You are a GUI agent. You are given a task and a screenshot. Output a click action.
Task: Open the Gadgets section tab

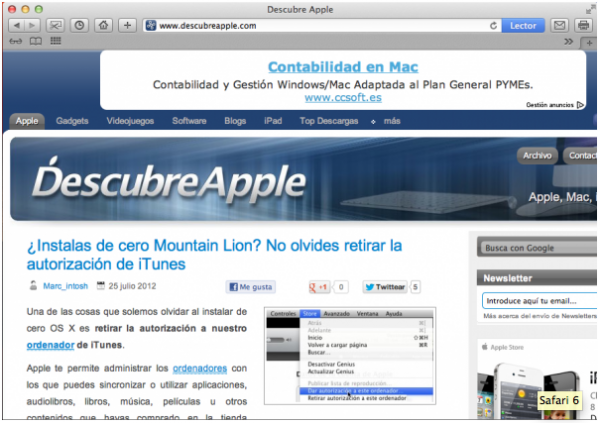click(72, 121)
